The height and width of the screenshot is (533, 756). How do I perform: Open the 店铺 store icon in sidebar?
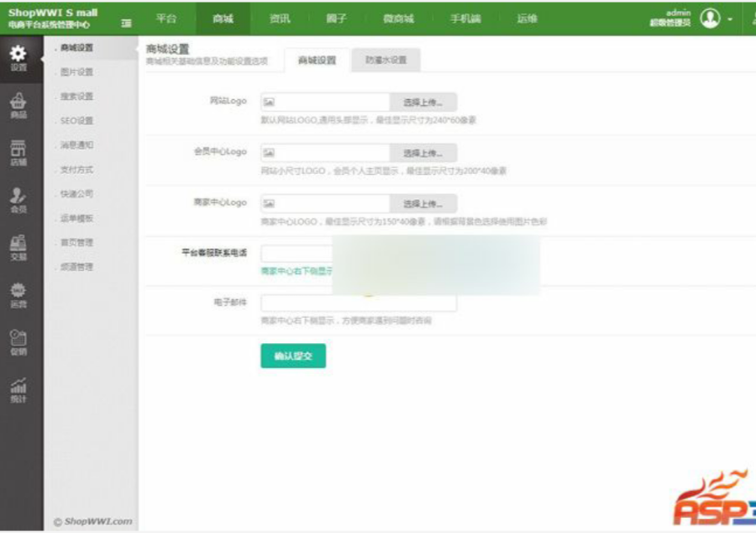(x=18, y=153)
